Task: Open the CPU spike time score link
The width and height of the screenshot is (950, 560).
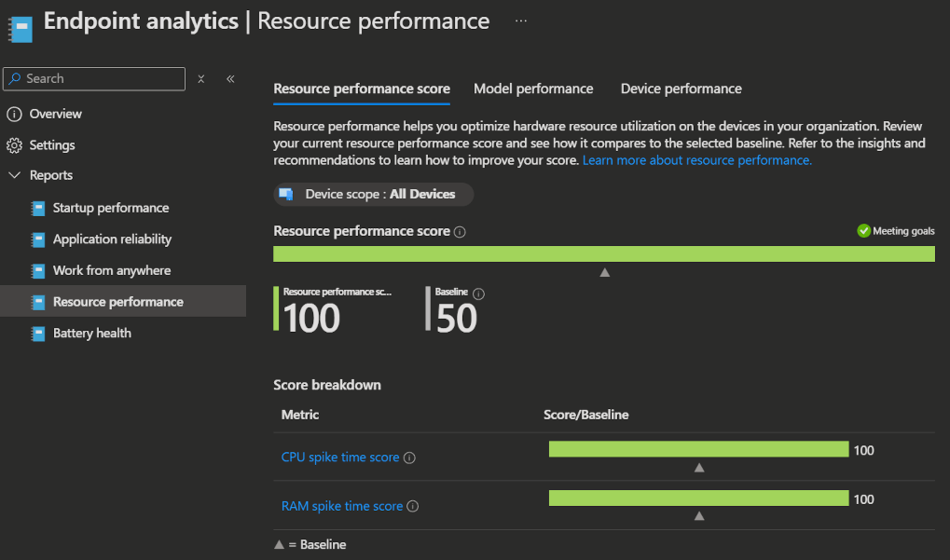Action: tap(340, 458)
